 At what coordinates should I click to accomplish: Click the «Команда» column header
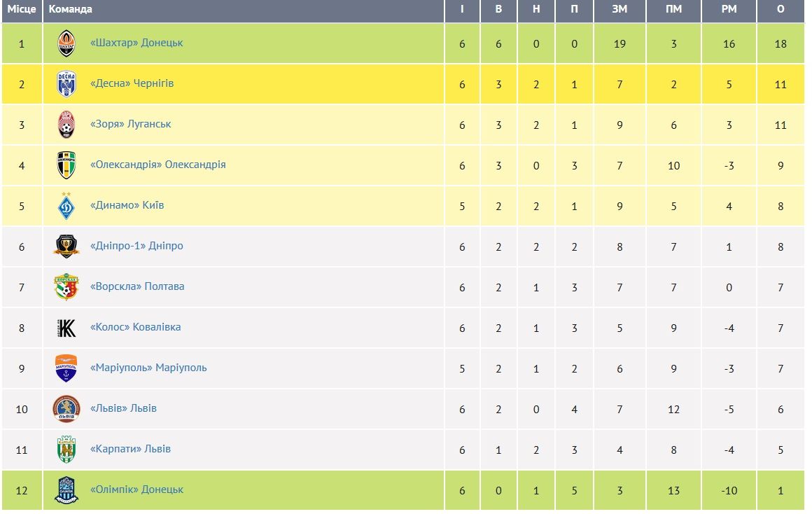click(70, 10)
